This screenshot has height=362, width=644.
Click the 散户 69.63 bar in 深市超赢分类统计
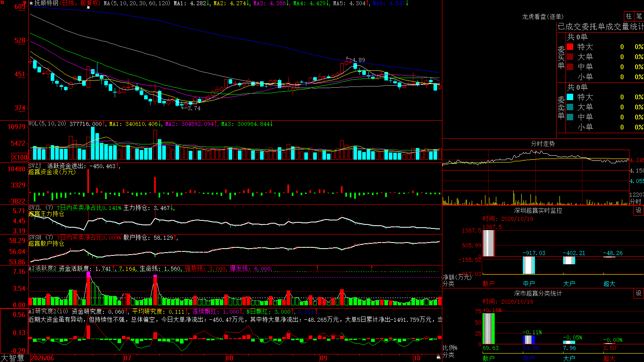click(489, 329)
